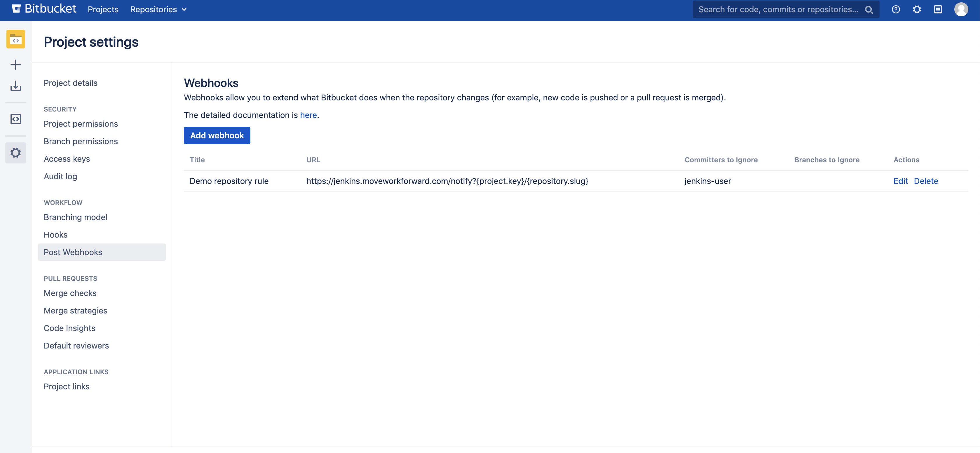The image size is (980, 453).
Task: Open the inbox icon in header
Action: click(938, 10)
